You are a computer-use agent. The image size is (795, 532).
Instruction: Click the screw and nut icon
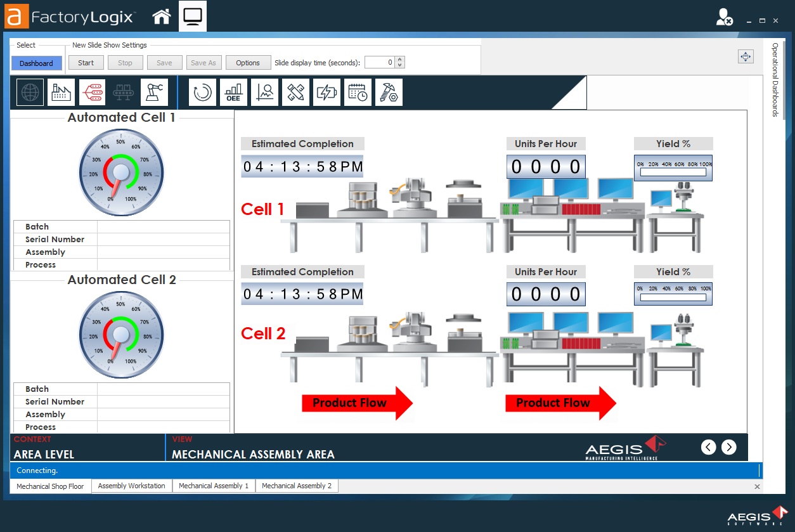(x=389, y=93)
